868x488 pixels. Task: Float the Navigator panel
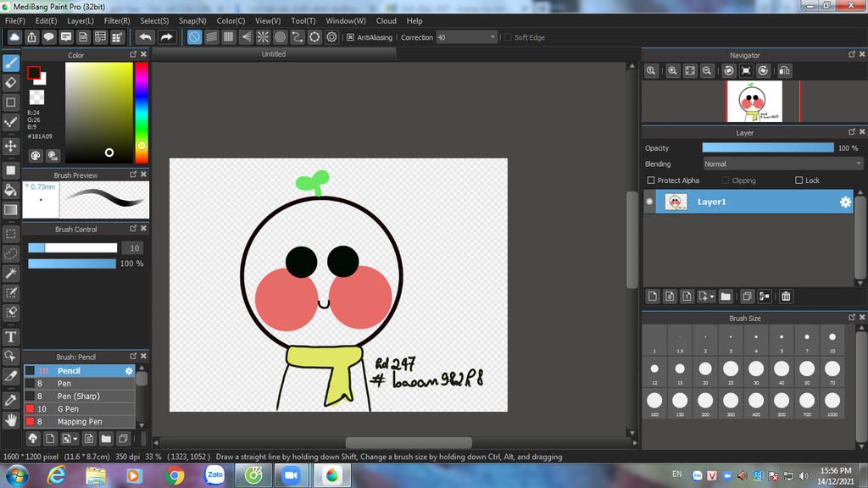(852, 54)
